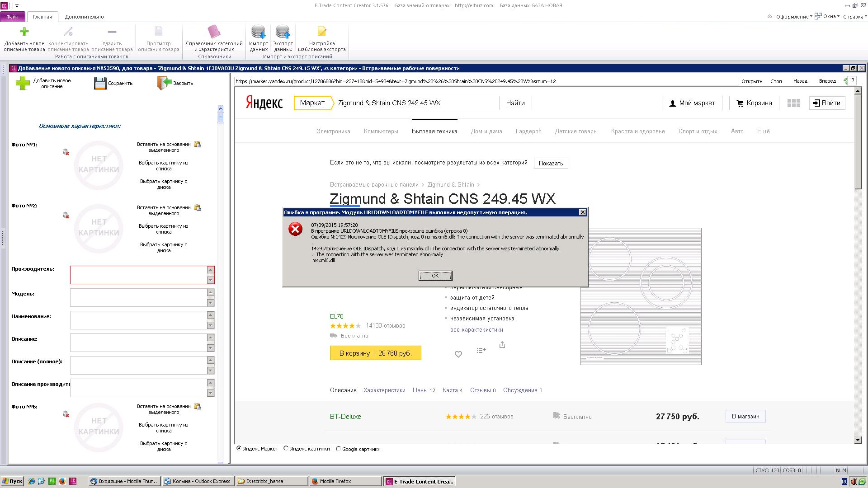Expand the Окна dropdown
This screenshot has width=868, height=488.
(827, 16)
